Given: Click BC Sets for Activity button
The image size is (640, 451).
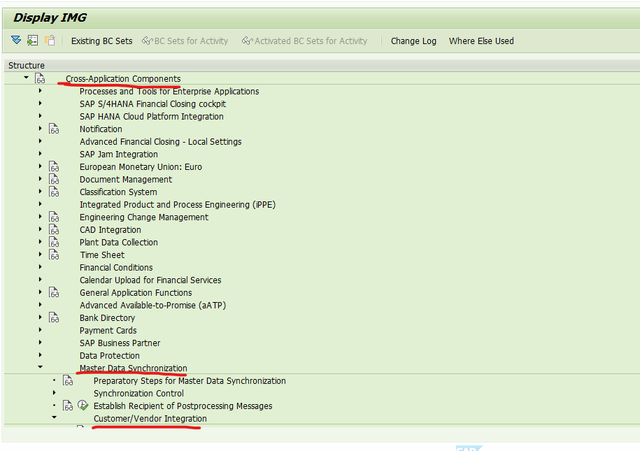Looking at the screenshot, I should click(185, 41).
